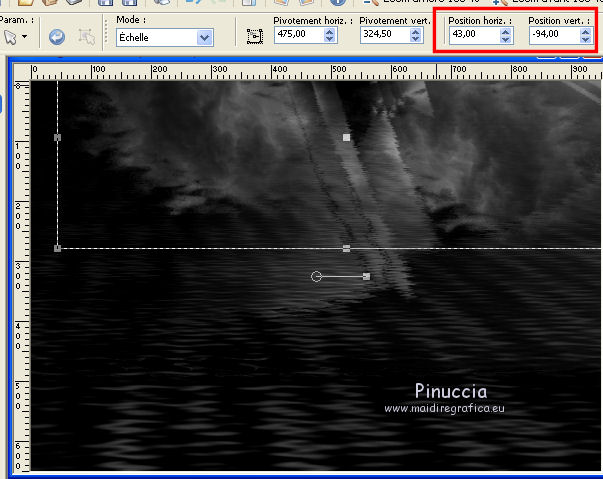Decrease Position horiz. with down arrow

tap(506, 39)
